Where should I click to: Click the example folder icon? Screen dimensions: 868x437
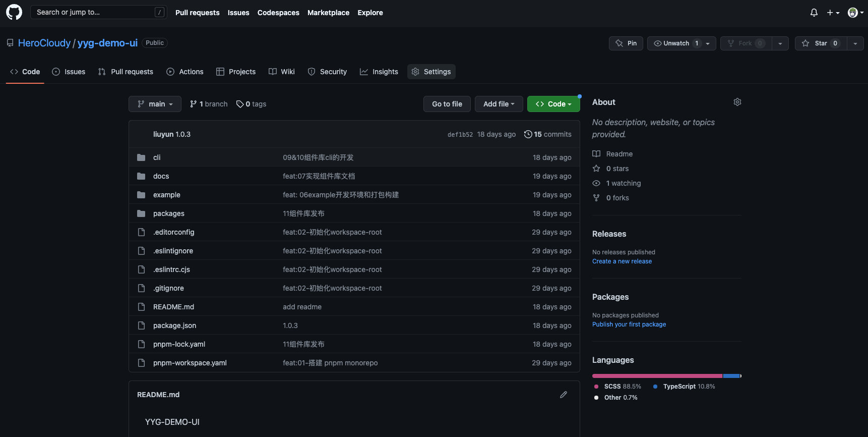141,195
